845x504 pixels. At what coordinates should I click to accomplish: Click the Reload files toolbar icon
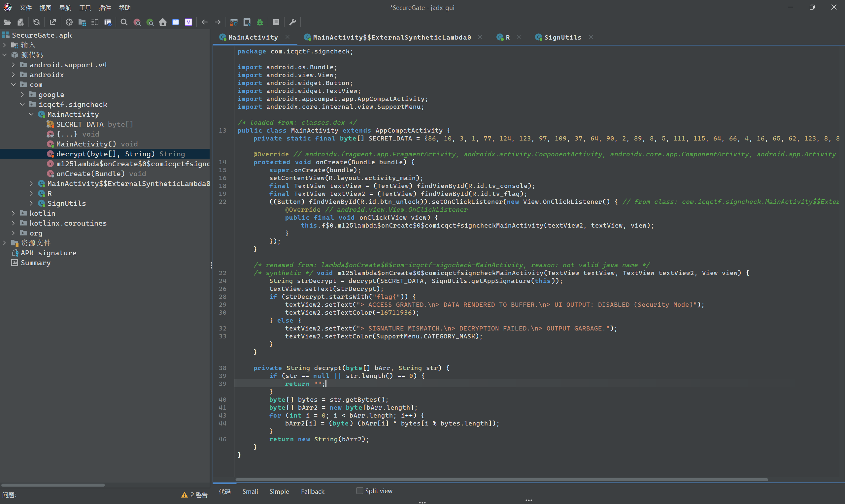(36, 22)
